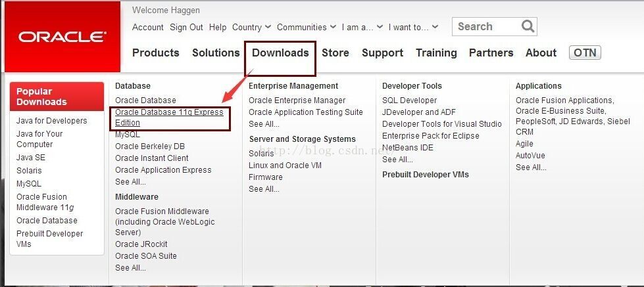This screenshot has width=644, height=287.
Task: Open Solaris in Popular Downloads
Action: point(29,171)
